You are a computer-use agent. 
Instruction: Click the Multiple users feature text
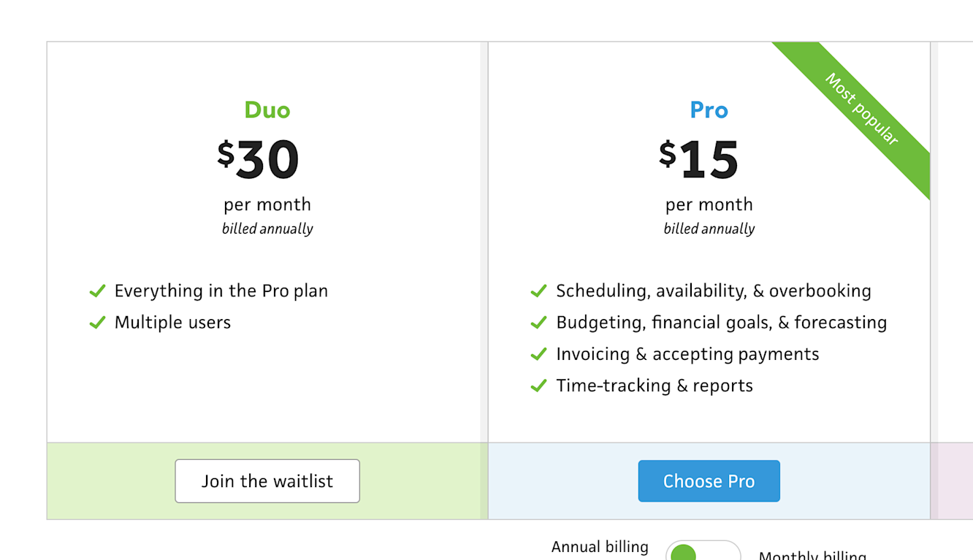172,323
